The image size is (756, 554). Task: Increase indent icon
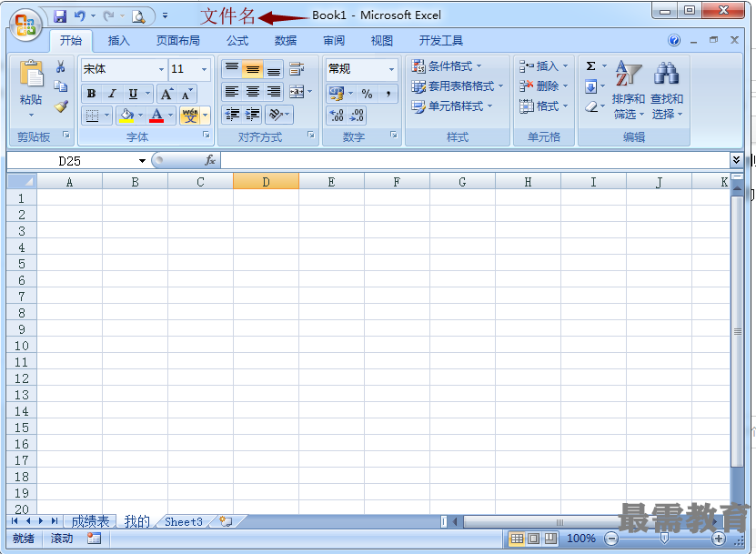tap(252, 115)
